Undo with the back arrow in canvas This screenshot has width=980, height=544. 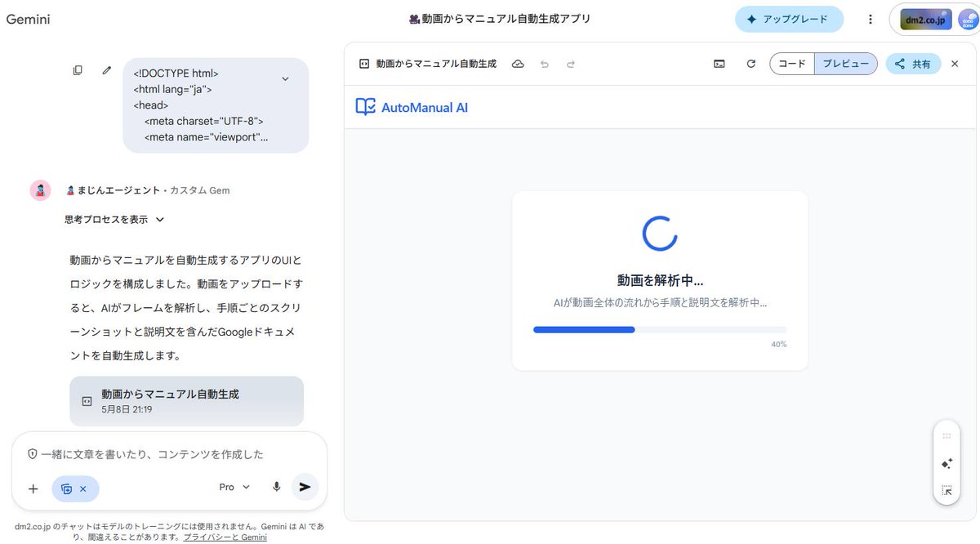[545, 64]
